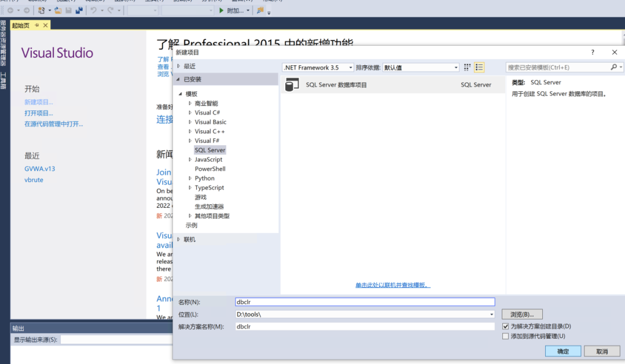This screenshot has height=364, width=625.
Task: Click the Find in Files toolbar icon
Action: tap(260, 11)
